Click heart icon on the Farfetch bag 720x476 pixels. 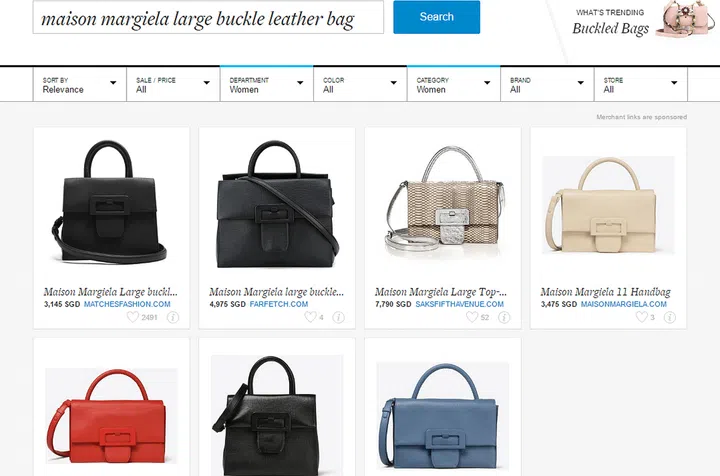(x=310, y=317)
